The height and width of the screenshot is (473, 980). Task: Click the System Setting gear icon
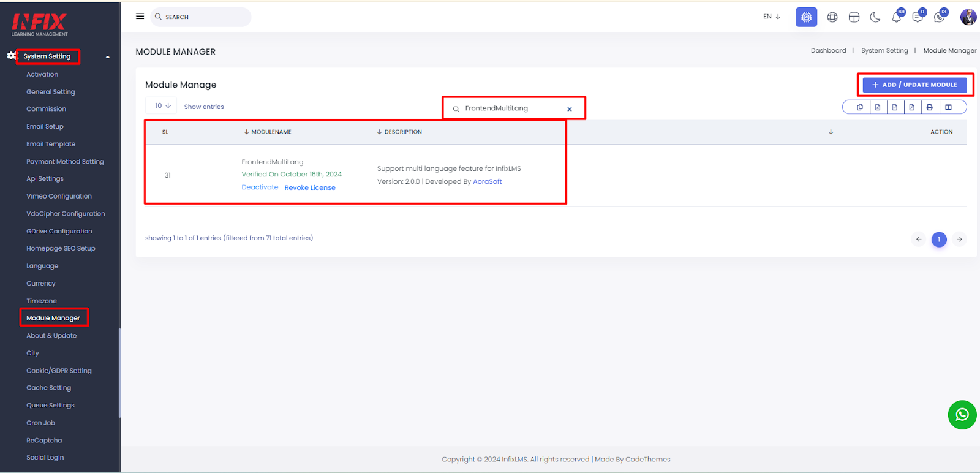(x=12, y=56)
